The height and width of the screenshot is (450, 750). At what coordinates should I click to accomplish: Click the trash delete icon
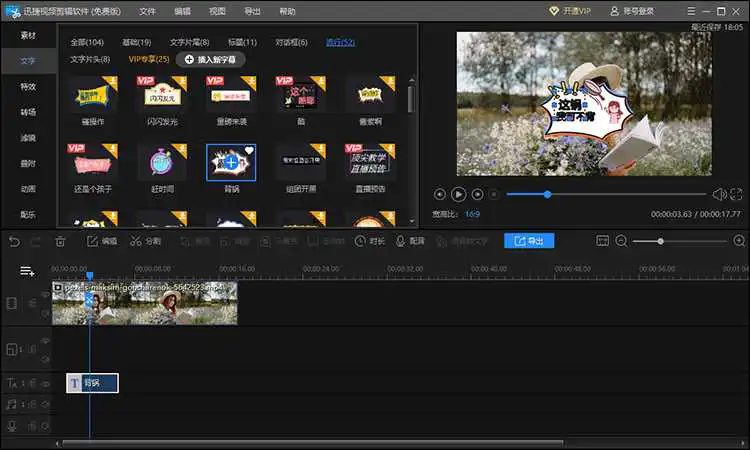click(60, 241)
